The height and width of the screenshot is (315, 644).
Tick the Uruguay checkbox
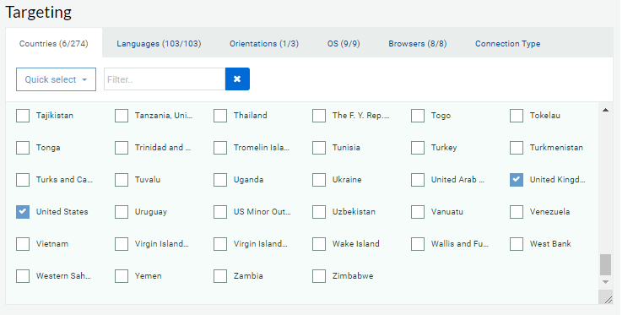pos(122,212)
